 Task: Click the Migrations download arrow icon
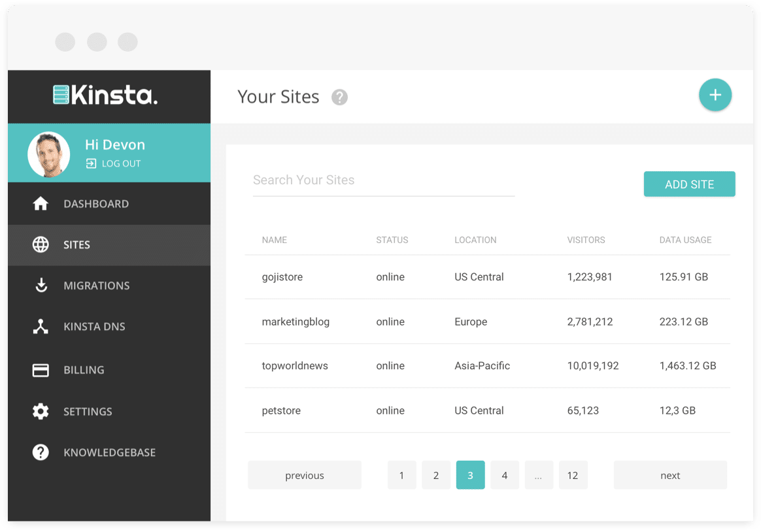41,286
